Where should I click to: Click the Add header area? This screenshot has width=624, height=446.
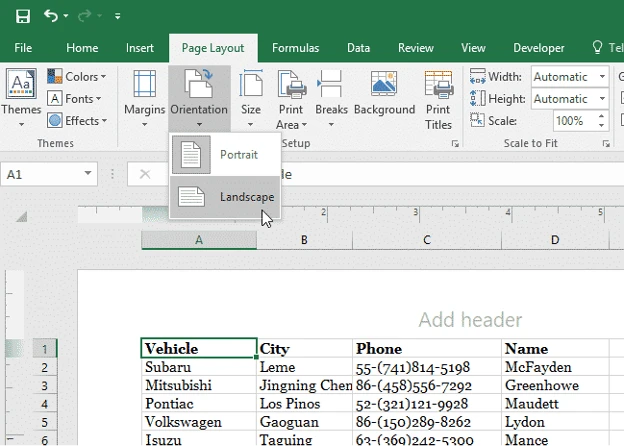point(470,319)
